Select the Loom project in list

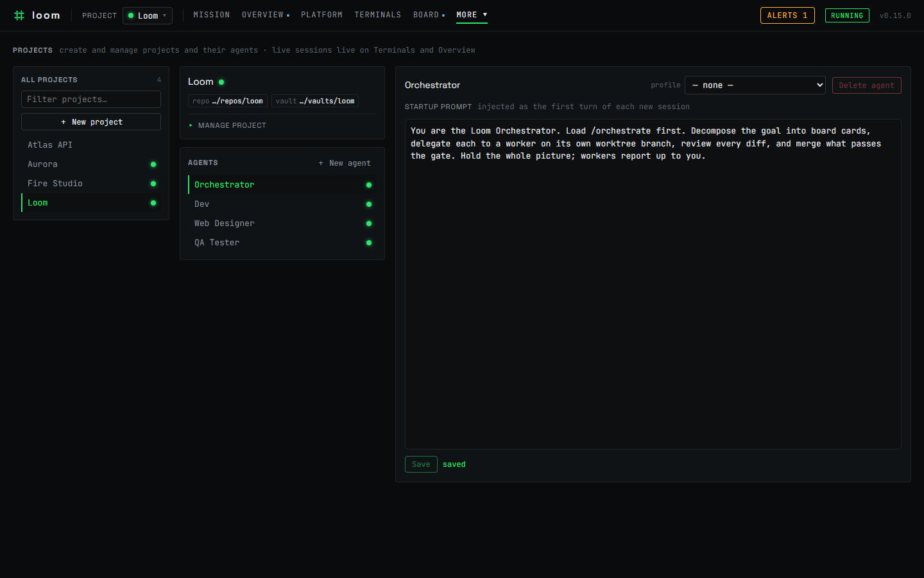tap(91, 203)
